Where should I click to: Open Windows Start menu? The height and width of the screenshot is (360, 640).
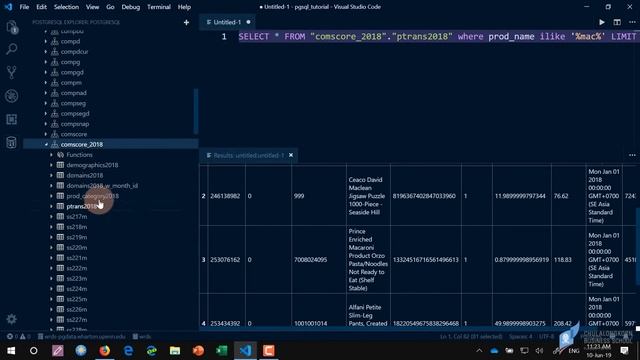click(11, 351)
